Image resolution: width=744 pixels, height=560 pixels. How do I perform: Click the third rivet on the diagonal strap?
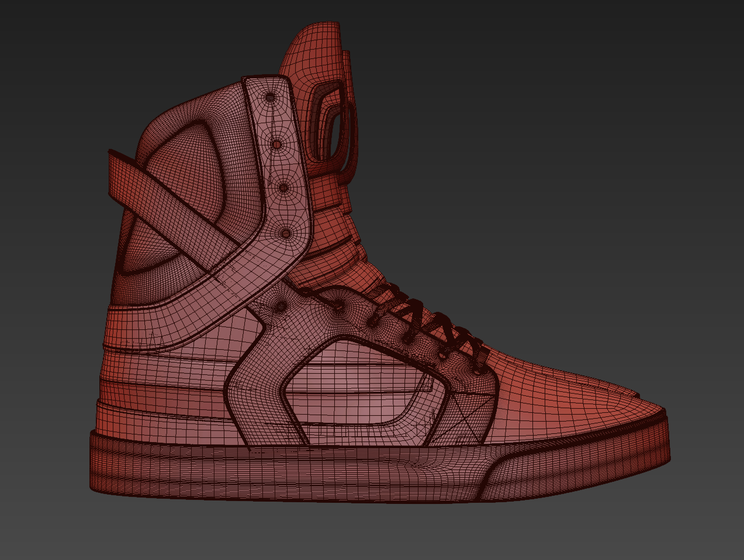[282, 188]
